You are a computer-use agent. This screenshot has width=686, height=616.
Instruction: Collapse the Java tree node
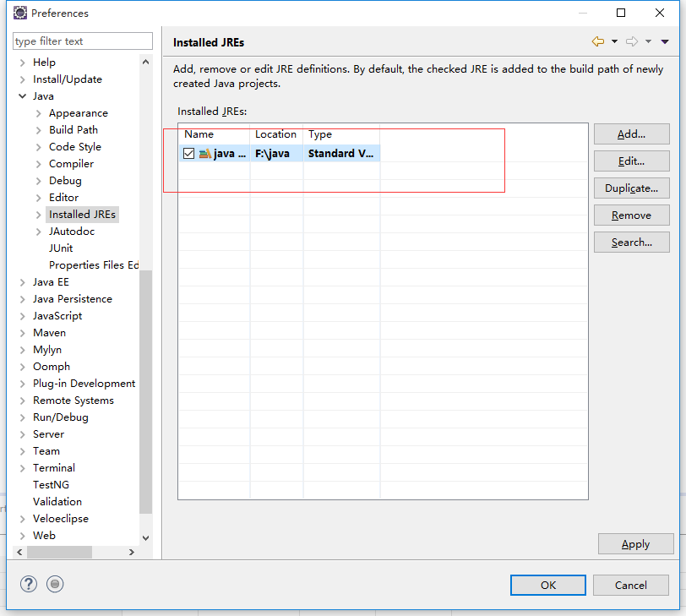pos(23,96)
